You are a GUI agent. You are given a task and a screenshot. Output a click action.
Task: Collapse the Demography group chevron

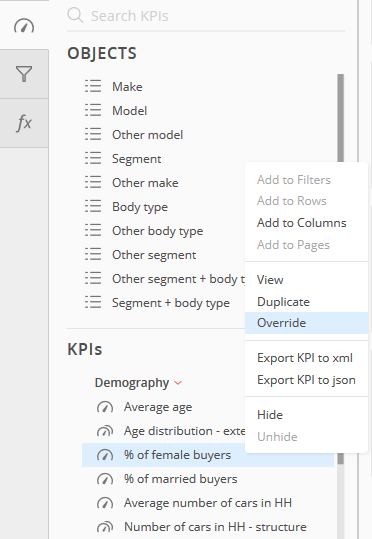(x=178, y=383)
